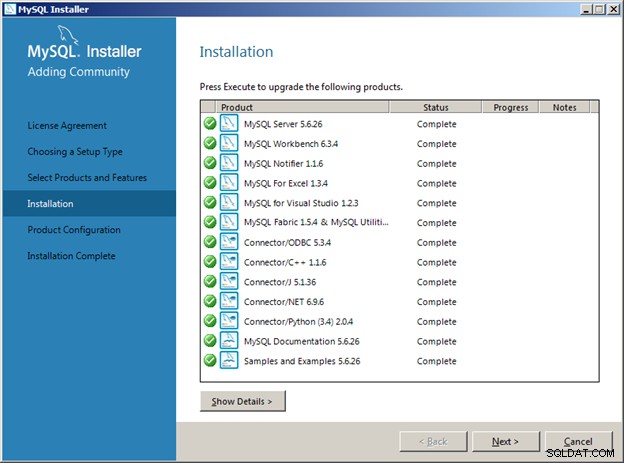Select the Installation step in sidebar
This screenshot has width=624, height=463.
[89, 203]
